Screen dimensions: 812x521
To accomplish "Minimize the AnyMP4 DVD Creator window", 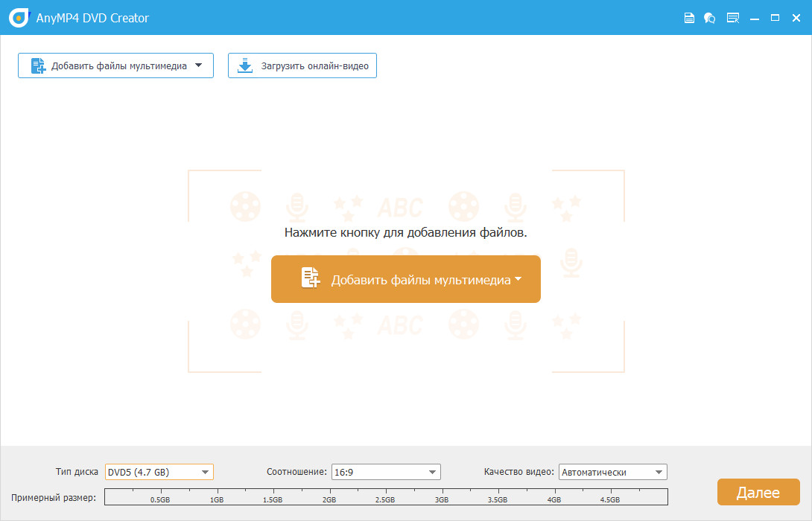I will [755, 18].
